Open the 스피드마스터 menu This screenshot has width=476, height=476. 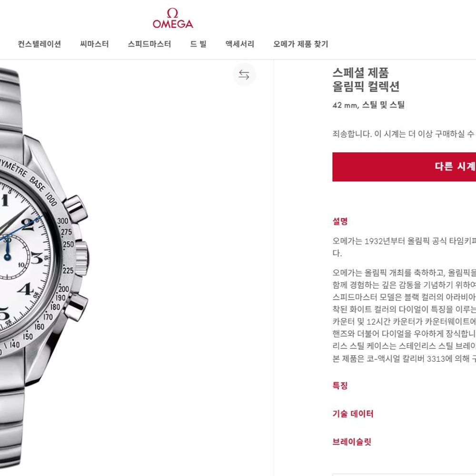[149, 44]
